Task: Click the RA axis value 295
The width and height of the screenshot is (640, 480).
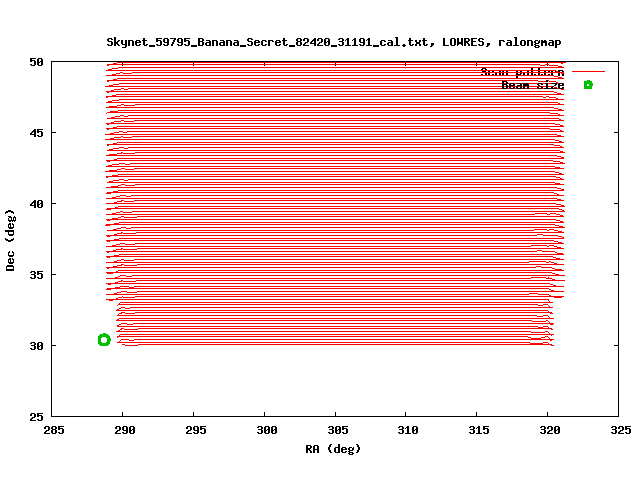Action: coord(196,430)
